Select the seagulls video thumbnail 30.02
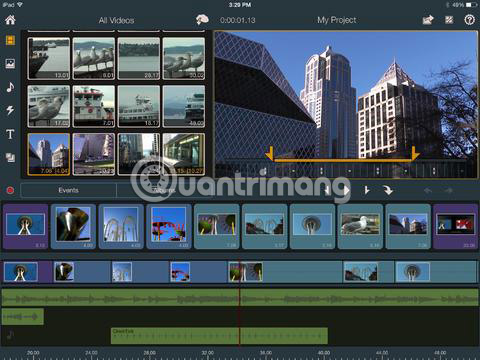This screenshot has height=360, width=480. (x=184, y=58)
